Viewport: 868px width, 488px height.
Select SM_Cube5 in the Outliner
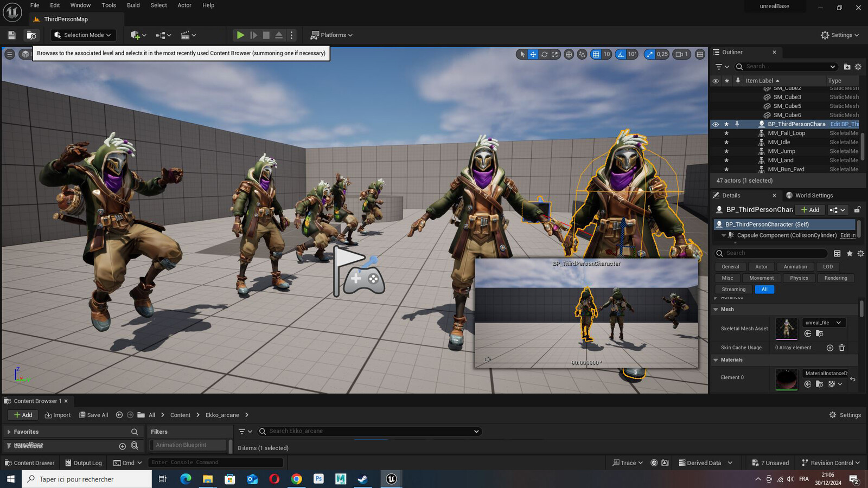787,106
